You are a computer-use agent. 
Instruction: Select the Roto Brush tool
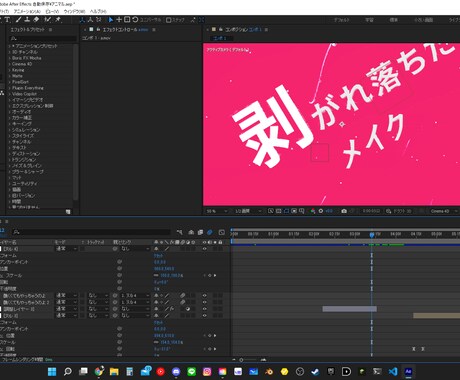tap(48, 20)
